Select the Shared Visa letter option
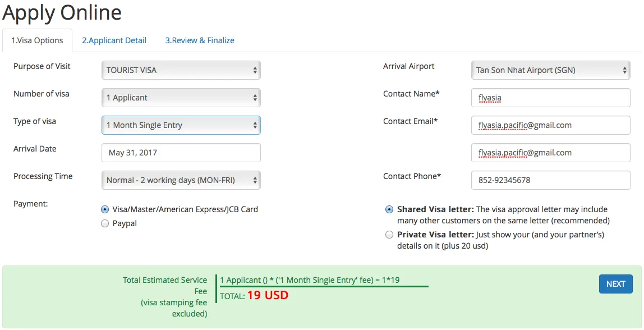Screen dimensions: 644x330 (389, 209)
